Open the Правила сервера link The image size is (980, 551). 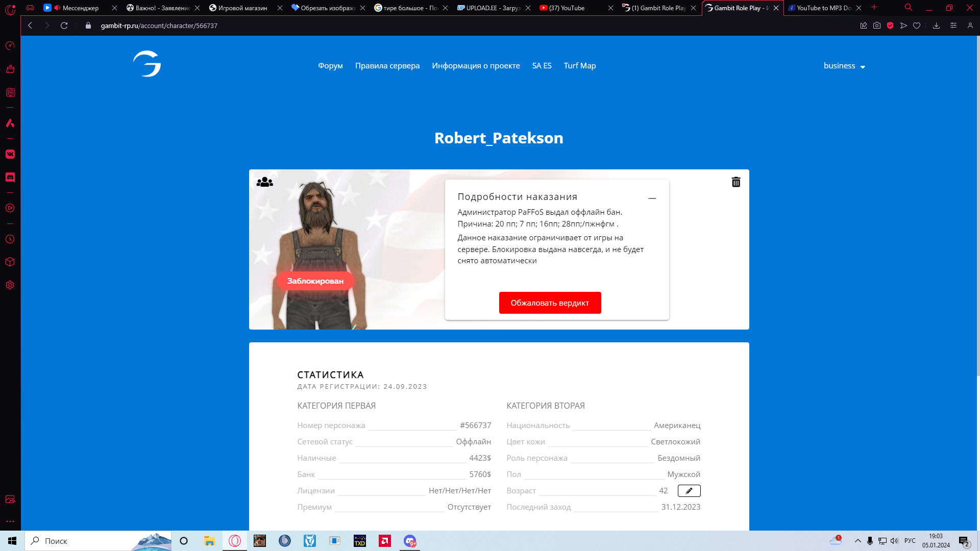pyautogui.click(x=387, y=66)
